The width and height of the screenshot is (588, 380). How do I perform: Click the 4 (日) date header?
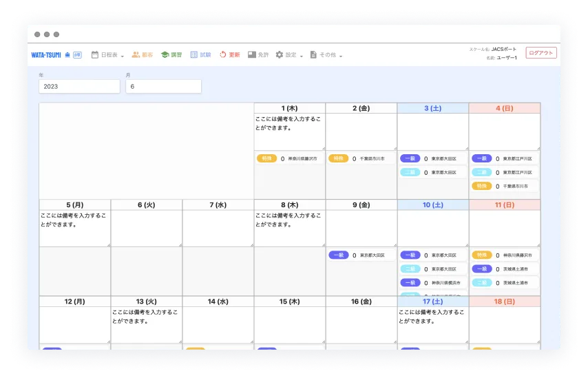point(504,108)
